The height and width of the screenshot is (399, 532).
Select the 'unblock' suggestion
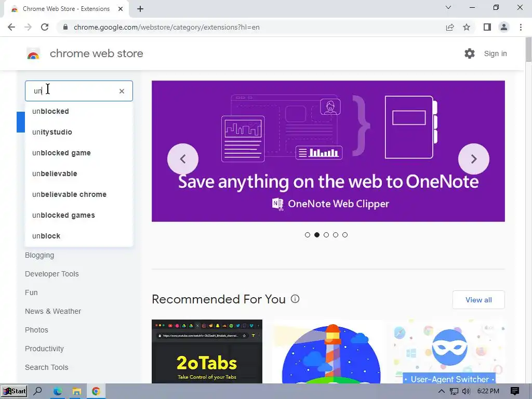79,236
